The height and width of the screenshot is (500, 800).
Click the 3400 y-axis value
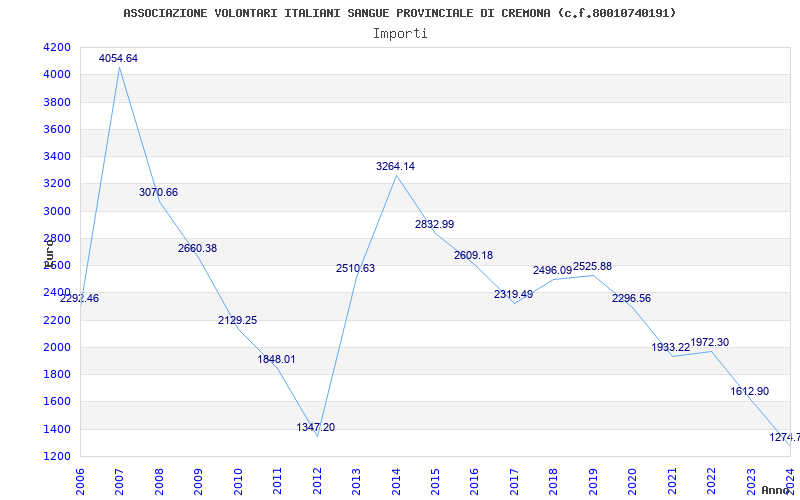(x=58, y=156)
